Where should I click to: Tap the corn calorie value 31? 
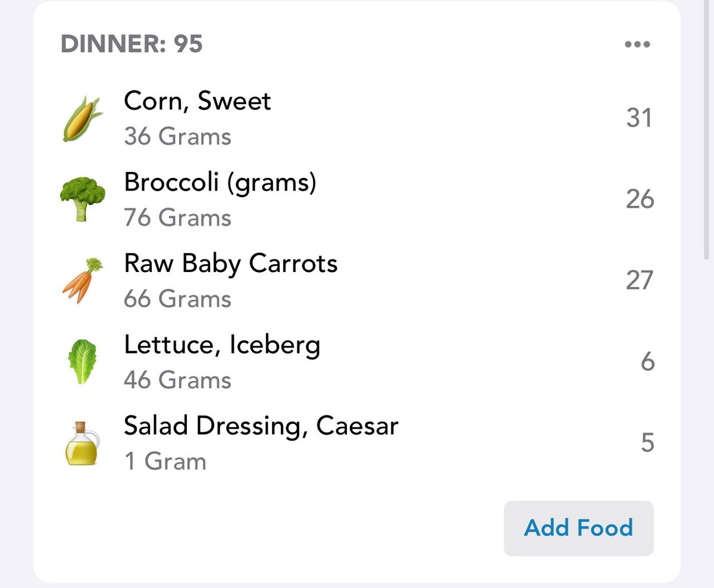(x=639, y=118)
